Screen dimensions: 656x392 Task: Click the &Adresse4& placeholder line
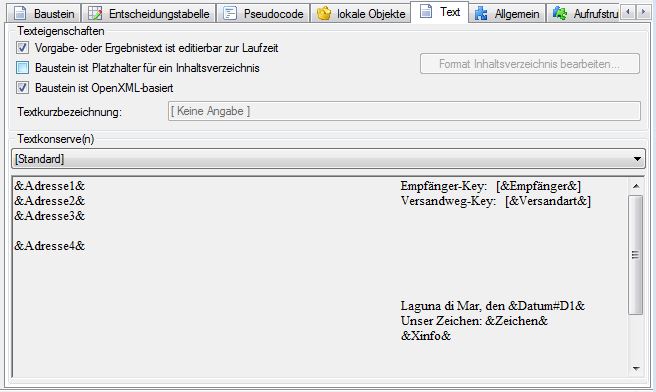coord(50,246)
